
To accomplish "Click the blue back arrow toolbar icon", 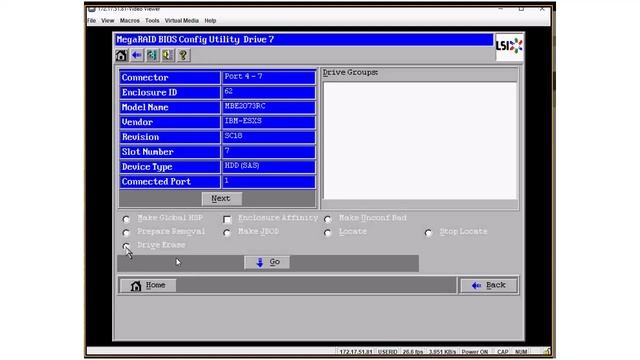I will 137,55.
